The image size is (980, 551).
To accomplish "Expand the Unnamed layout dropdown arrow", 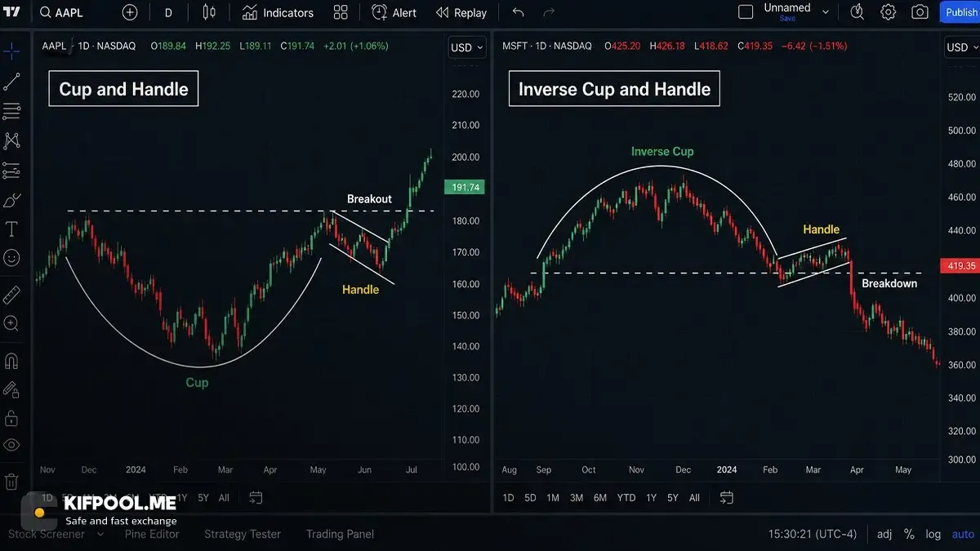I will [x=826, y=12].
